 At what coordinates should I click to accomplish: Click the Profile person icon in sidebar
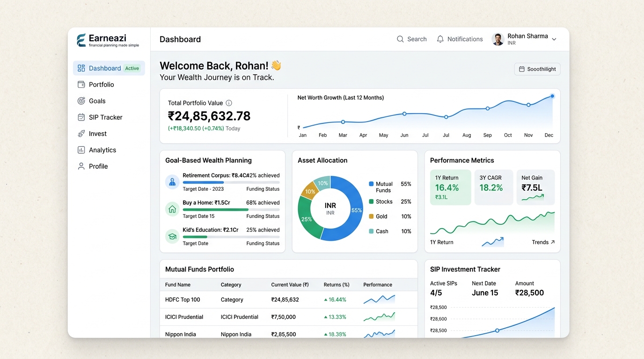[x=81, y=166]
